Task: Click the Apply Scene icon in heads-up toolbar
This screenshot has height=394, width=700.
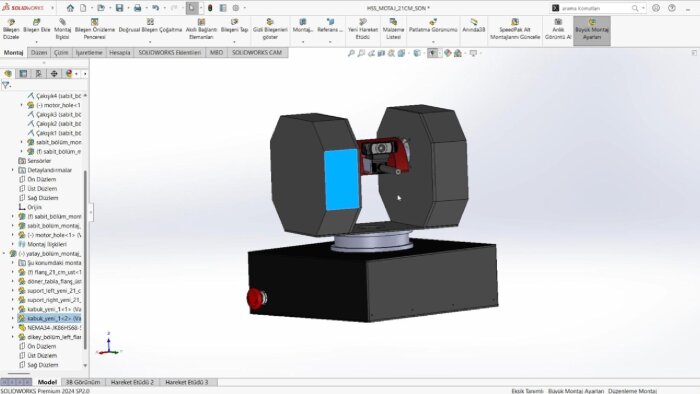Action: tap(458, 53)
